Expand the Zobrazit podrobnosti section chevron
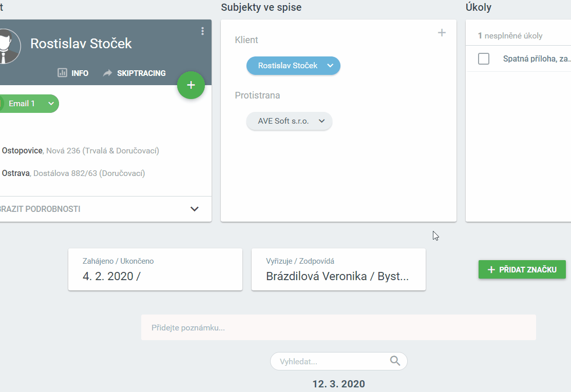The image size is (571, 392). (195, 209)
